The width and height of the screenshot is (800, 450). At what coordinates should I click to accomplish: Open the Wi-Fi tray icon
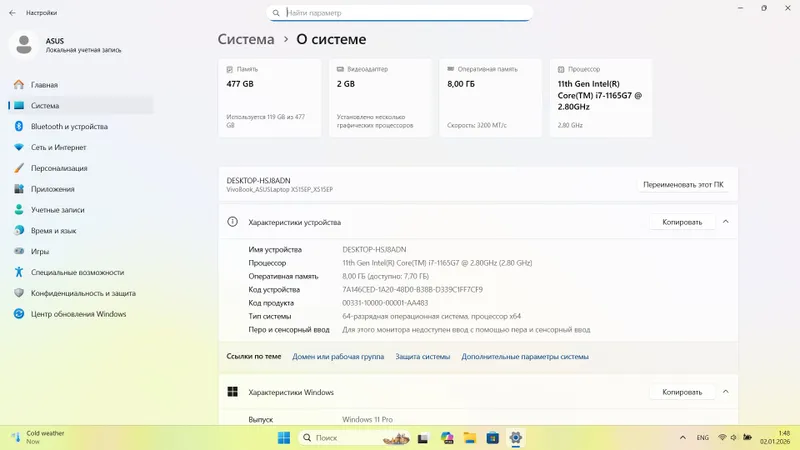(x=722, y=438)
